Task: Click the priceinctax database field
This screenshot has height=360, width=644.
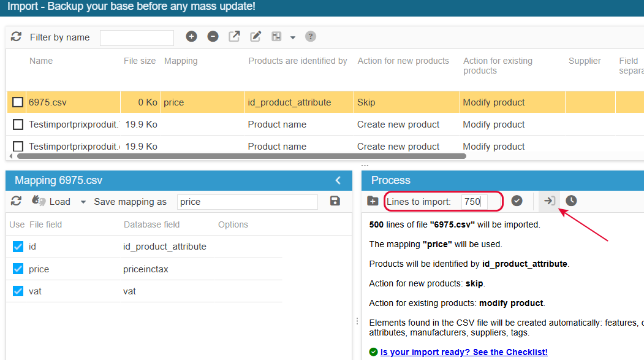Action: (146, 269)
